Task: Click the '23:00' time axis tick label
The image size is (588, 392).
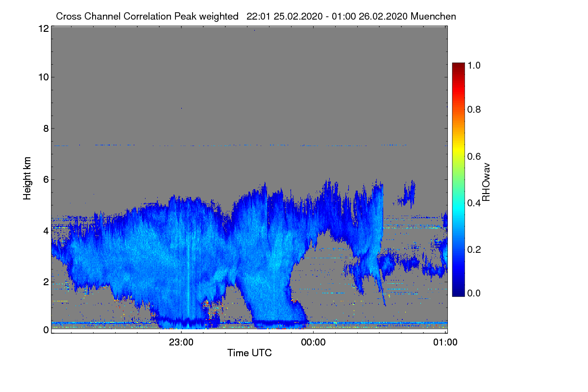Action: (x=181, y=343)
